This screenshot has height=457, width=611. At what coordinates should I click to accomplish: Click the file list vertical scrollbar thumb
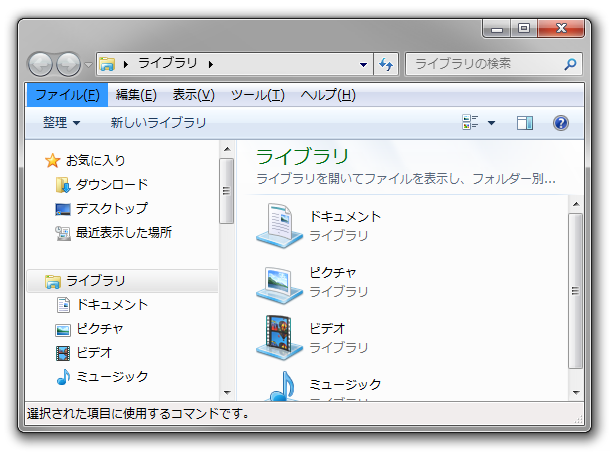point(575,291)
